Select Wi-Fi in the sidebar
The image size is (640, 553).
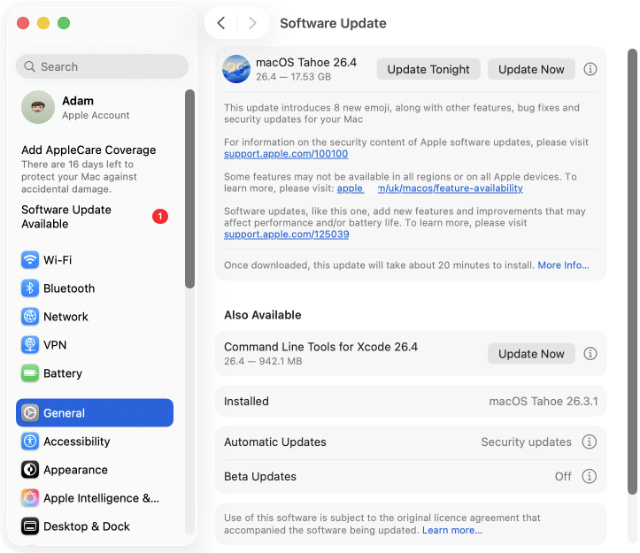click(95, 260)
